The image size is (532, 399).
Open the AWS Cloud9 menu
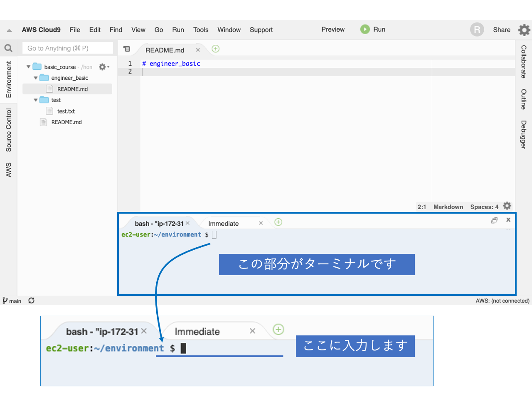(41, 30)
